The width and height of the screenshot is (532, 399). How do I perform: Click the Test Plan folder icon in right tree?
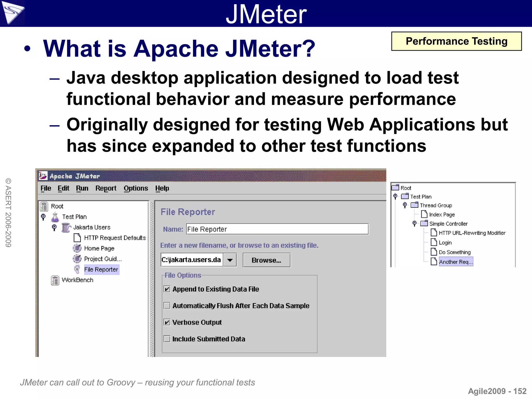(405, 196)
